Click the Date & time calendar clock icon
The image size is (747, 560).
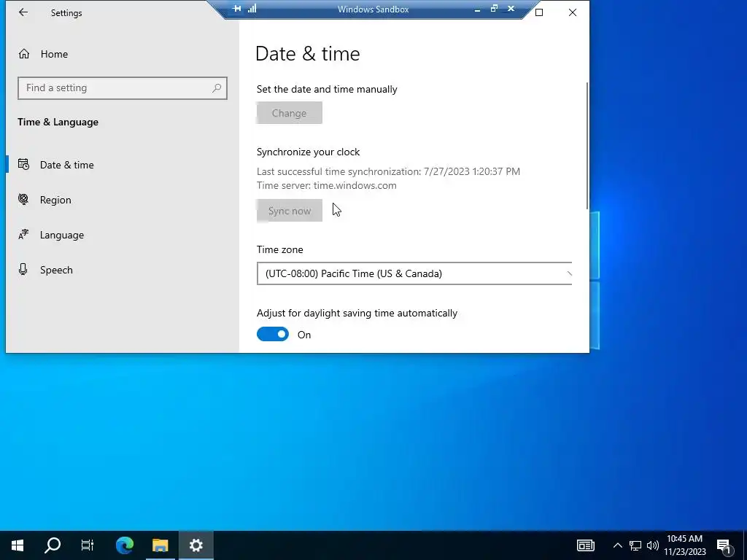pos(23,164)
